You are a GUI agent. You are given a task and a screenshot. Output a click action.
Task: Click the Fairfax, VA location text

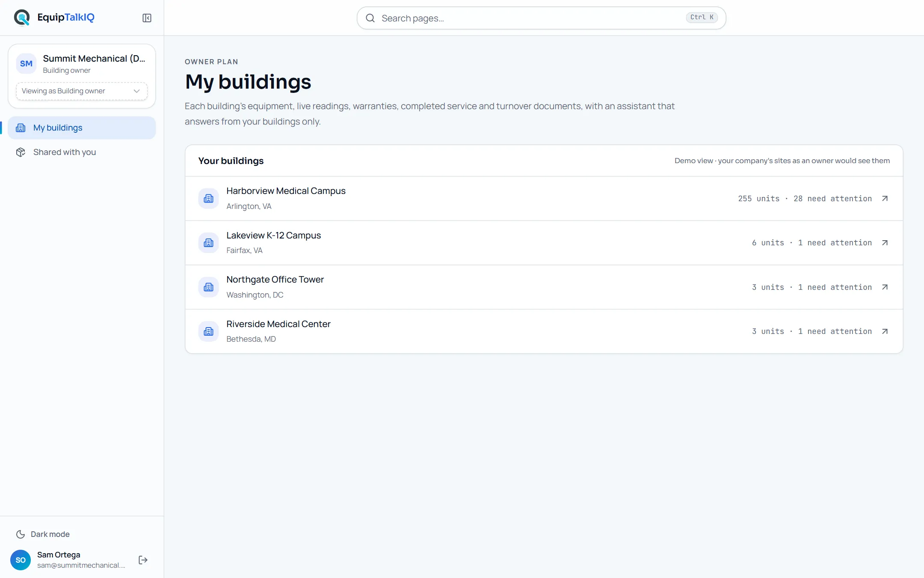[244, 250]
